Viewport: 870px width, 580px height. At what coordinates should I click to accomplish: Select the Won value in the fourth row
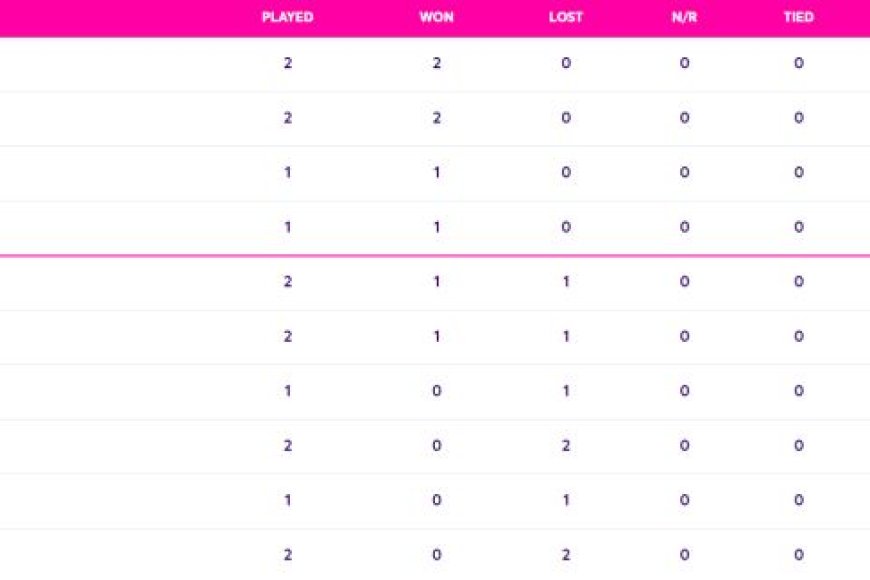(x=437, y=227)
